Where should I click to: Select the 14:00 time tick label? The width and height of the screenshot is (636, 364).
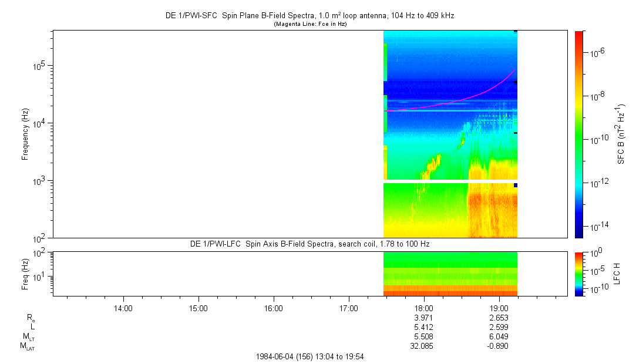pos(123,308)
